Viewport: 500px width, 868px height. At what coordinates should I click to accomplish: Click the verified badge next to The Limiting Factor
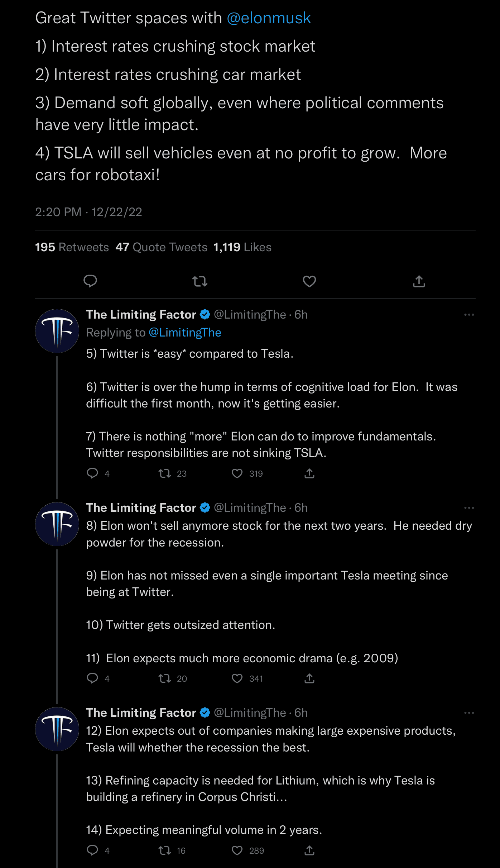click(204, 314)
